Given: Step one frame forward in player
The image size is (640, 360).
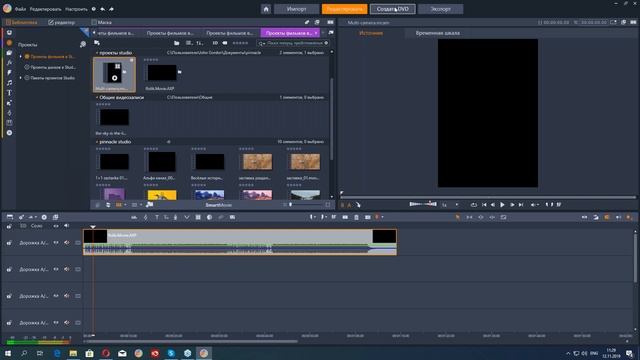Looking at the screenshot, I should tap(512, 205).
